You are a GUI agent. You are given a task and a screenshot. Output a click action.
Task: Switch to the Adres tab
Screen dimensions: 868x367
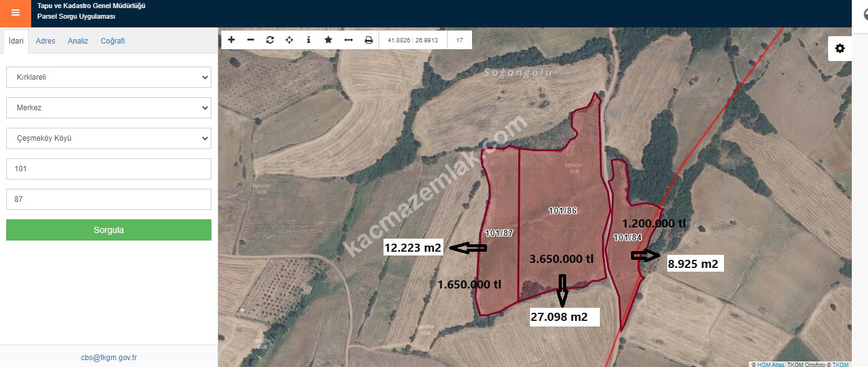(46, 41)
